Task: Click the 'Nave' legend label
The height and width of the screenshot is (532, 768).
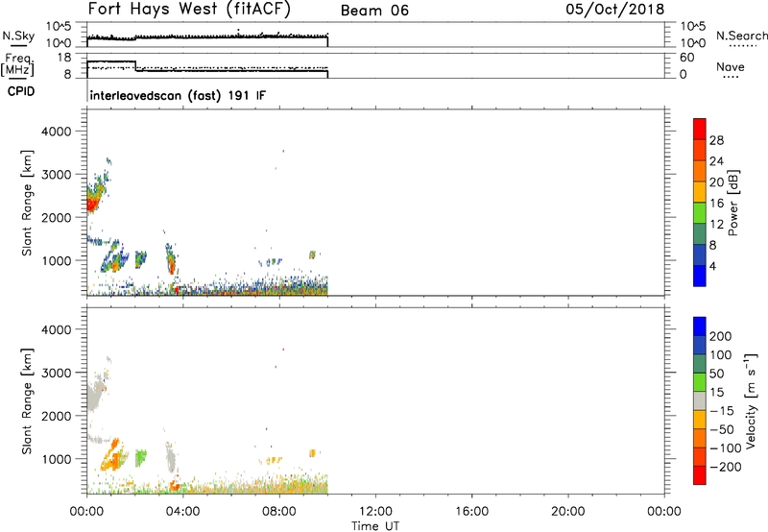Action: [x=731, y=67]
